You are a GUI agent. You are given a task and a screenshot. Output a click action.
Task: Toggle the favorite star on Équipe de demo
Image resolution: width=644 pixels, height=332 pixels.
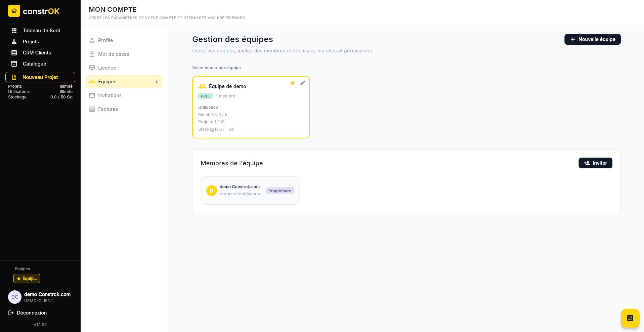click(292, 83)
